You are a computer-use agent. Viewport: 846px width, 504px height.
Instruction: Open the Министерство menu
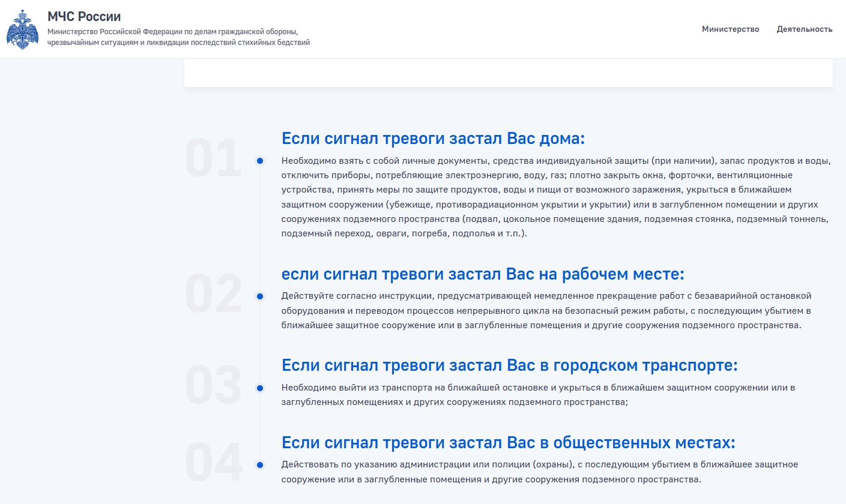click(730, 29)
